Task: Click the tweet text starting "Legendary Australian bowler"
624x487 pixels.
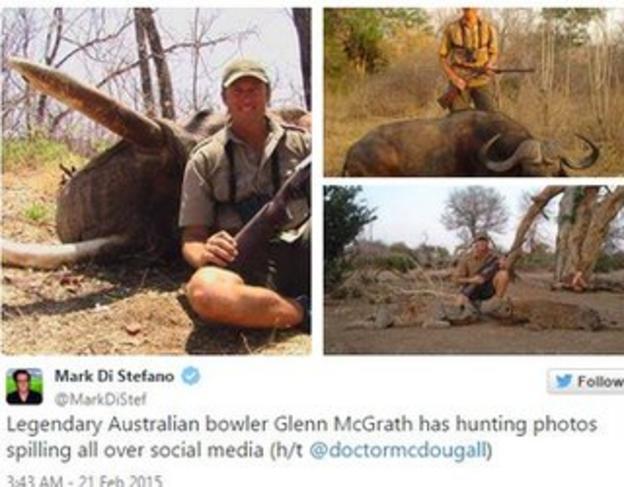Action: pyautogui.click(x=302, y=437)
